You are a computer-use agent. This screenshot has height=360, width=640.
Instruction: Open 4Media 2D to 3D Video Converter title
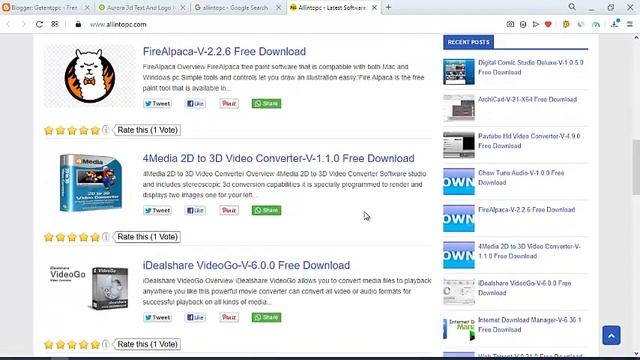(278, 158)
